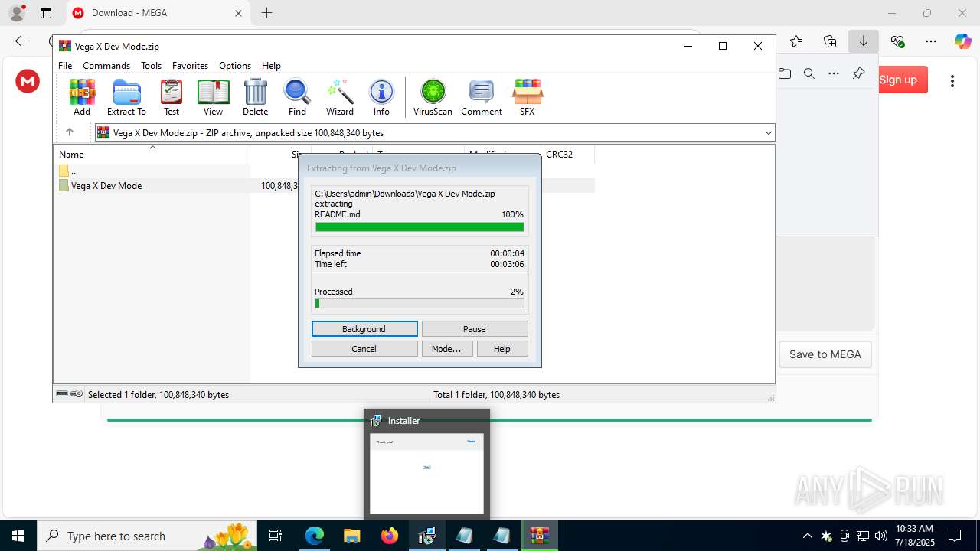The width and height of the screenshot is (980, 551).
Task: Click the Info toolbar icon
Action: click(381, 97)
